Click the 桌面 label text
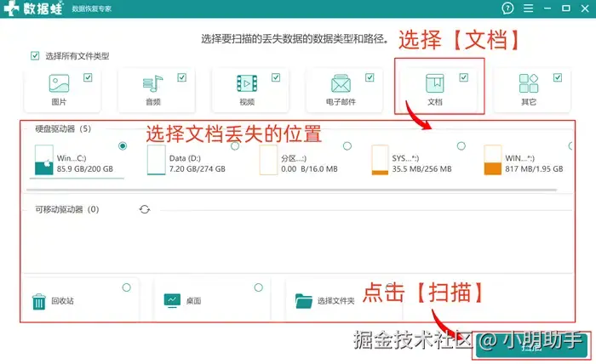Viewport: 596px width, 364px height. click(193, 301)
